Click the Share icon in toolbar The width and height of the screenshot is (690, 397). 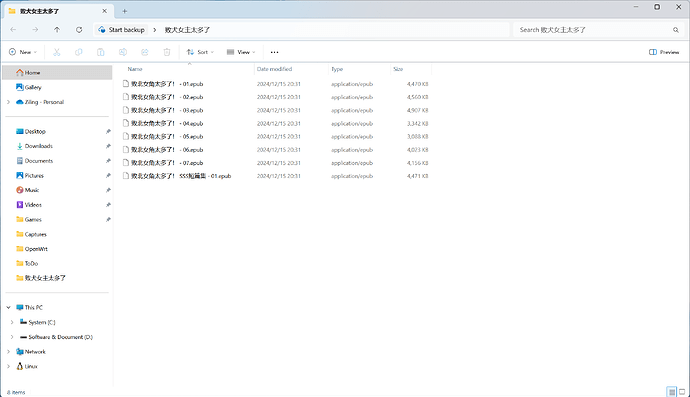[145, 52]
